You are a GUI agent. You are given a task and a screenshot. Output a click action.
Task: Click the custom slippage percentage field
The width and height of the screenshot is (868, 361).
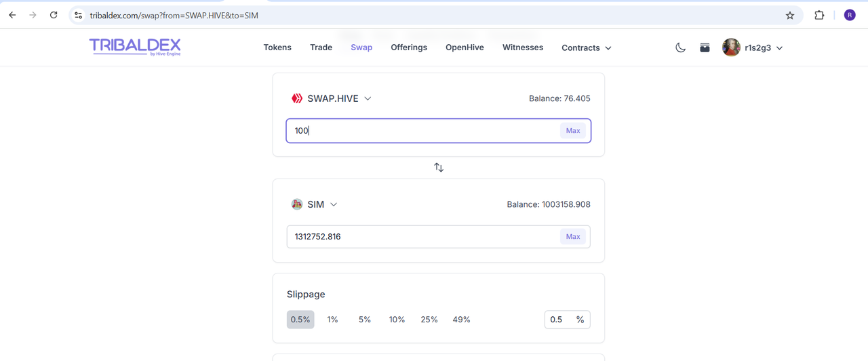[567, 320]
